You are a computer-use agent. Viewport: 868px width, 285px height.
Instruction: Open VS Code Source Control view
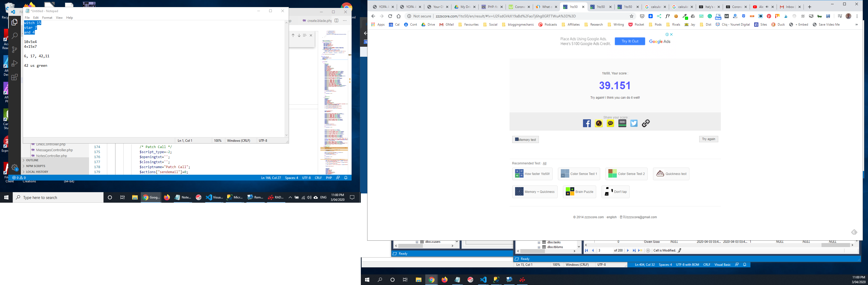tap(14, 49)
